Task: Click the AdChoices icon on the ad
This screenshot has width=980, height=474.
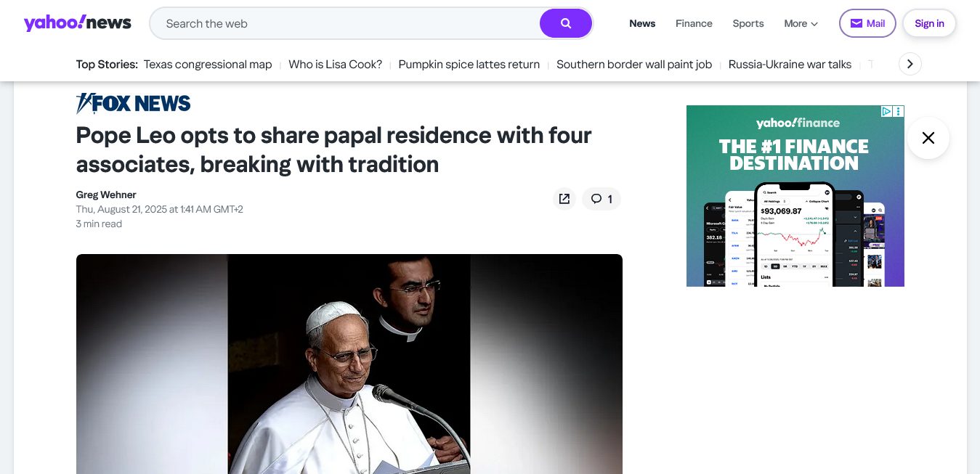Action: 887,111
